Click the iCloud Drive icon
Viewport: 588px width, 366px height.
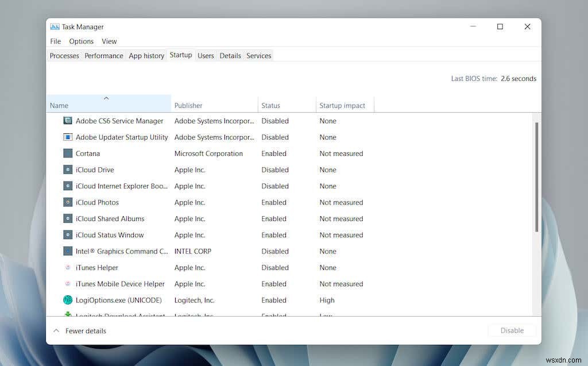(67, 169)
